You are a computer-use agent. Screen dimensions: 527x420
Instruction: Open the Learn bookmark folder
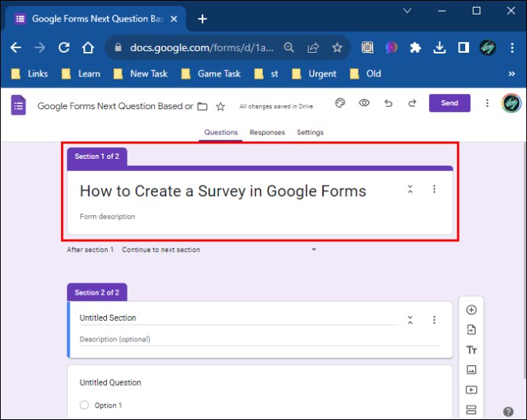(81, 74)
